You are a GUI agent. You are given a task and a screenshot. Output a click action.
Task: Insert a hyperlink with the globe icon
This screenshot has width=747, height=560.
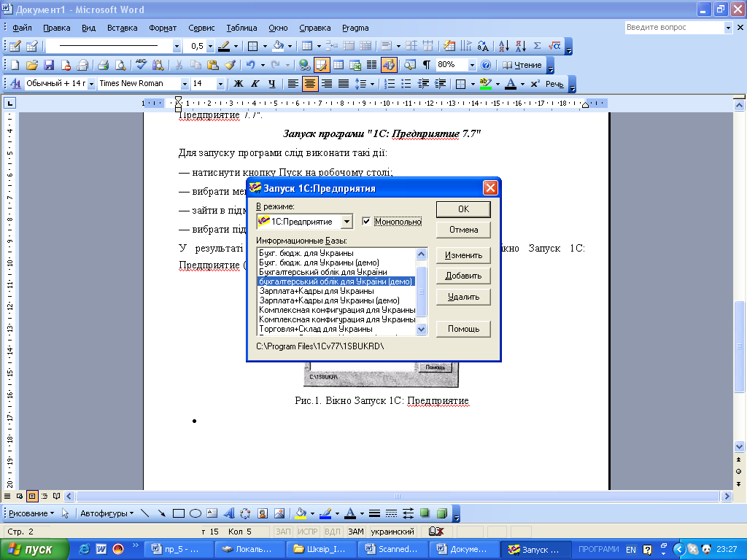click(x=304, y=65)
